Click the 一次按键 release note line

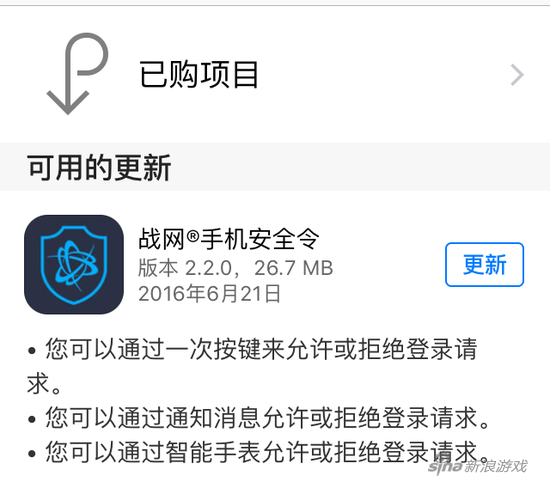pos(261,349)
